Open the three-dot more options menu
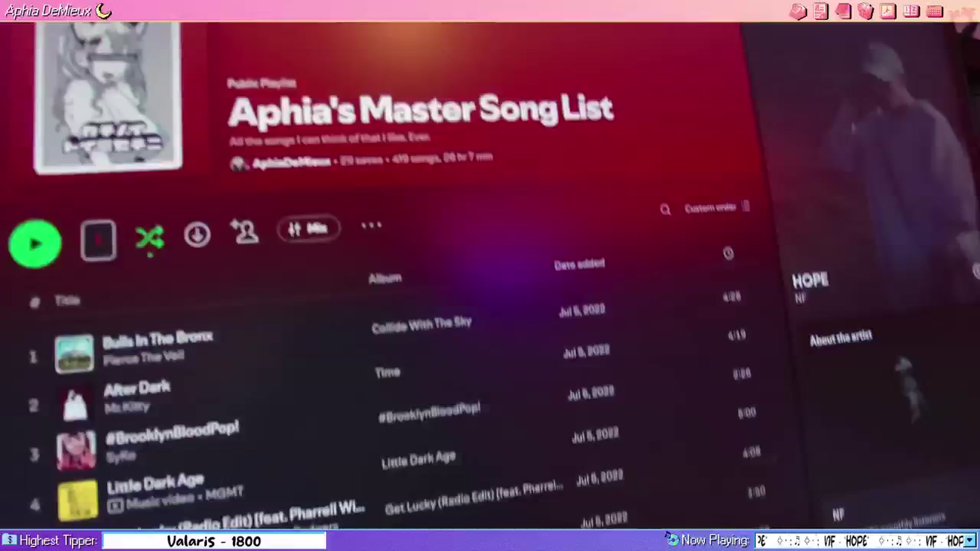 click(x=371, y=225)
